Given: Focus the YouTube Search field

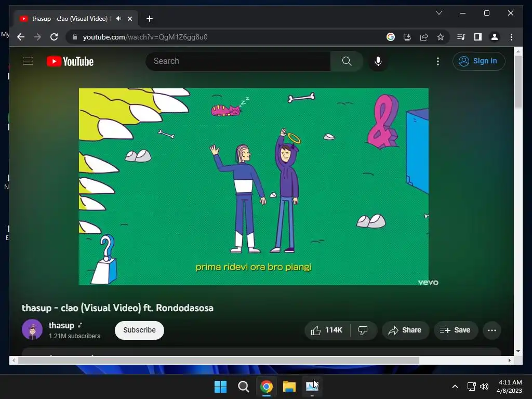Looking at the screenshot, I should coord(238,61).
